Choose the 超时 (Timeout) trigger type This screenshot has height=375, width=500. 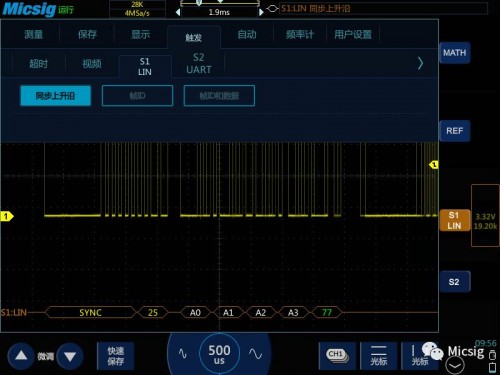[39, 64]
